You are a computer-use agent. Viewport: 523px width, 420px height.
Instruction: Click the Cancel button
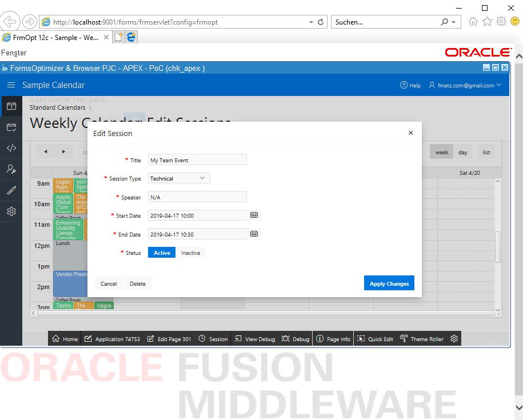tap(109, 283)
